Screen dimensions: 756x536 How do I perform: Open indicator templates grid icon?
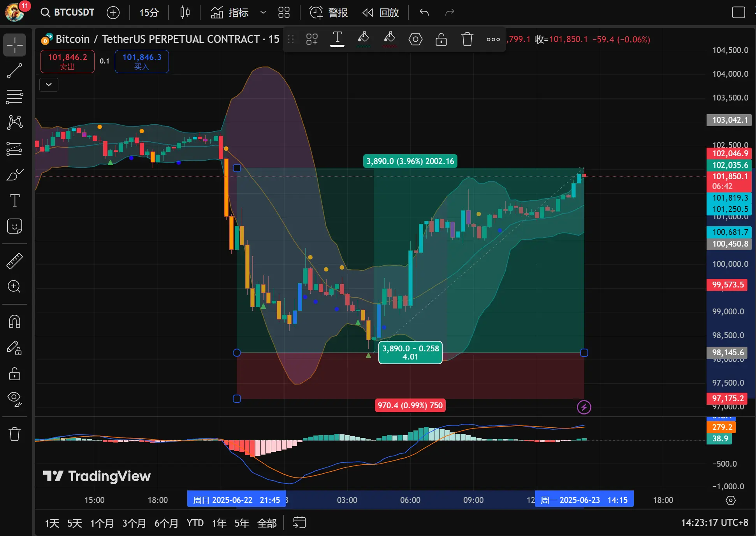click(x=284, y=12)
